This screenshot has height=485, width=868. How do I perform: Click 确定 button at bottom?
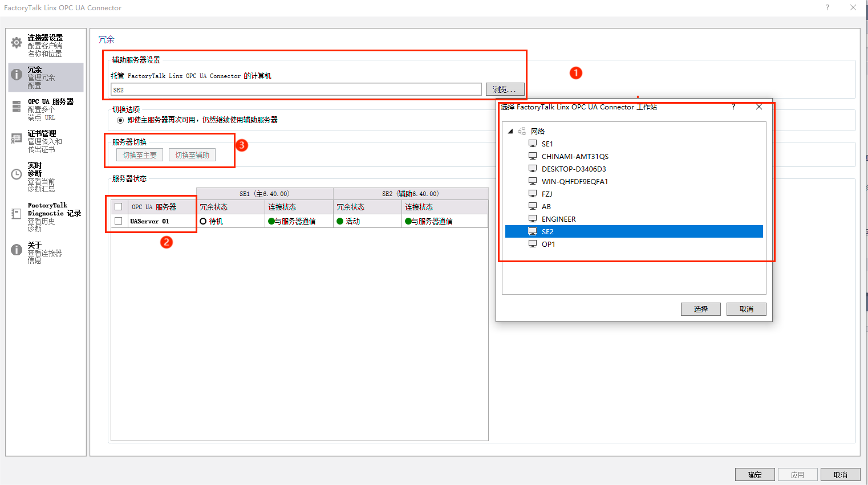pyautogui.click(x=755, y=475)
